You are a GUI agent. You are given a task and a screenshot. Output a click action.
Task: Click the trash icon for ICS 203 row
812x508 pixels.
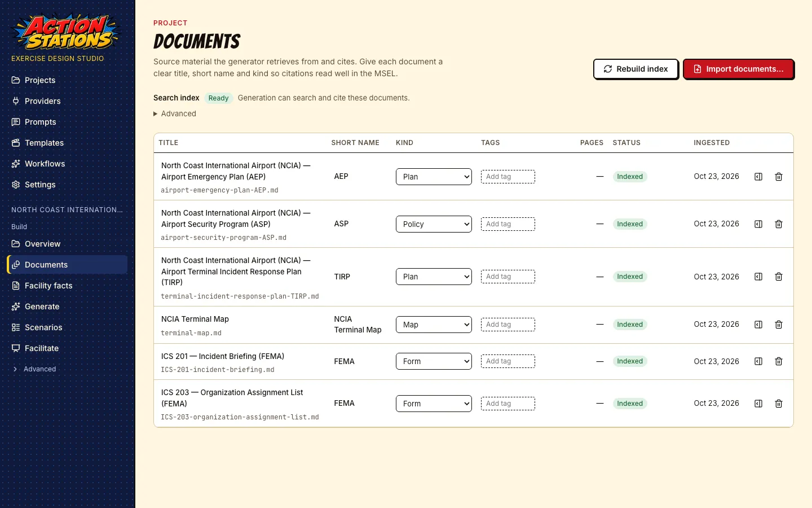pyautogui.click(x=779, y=404)
